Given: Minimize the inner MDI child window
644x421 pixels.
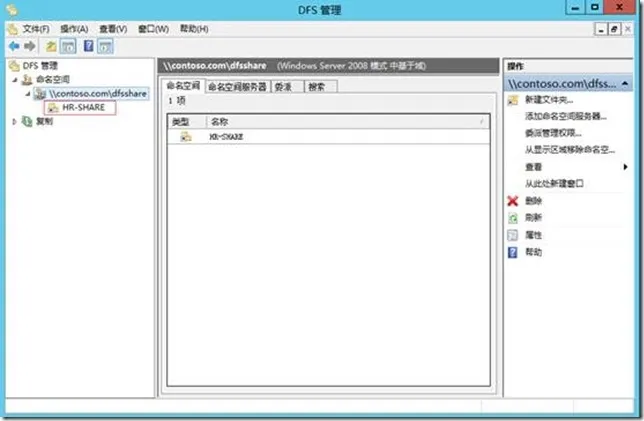Looking at the screenshot, I should 601,29.
